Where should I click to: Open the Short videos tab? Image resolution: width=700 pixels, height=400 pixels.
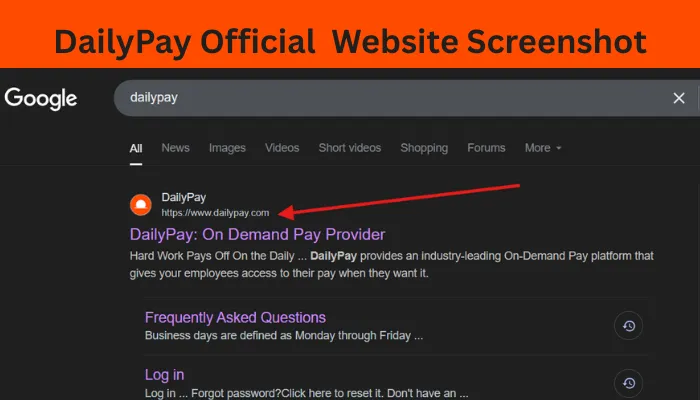pos(350,148)
